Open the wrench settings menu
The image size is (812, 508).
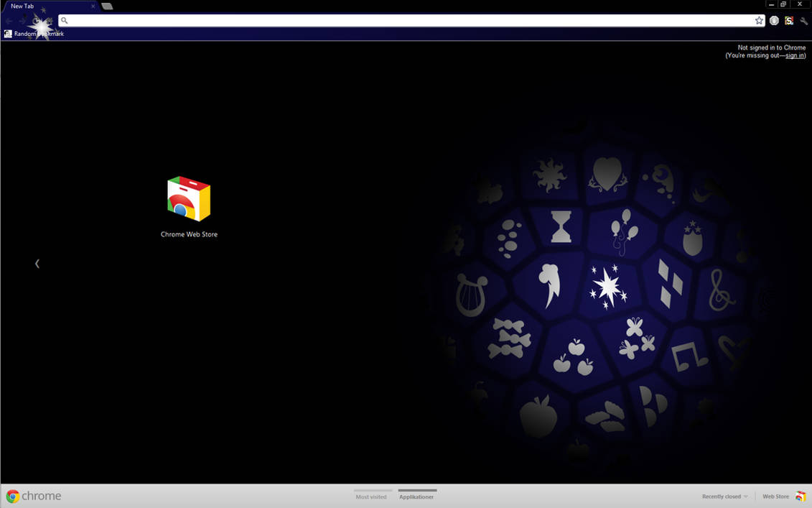[803, 20]
